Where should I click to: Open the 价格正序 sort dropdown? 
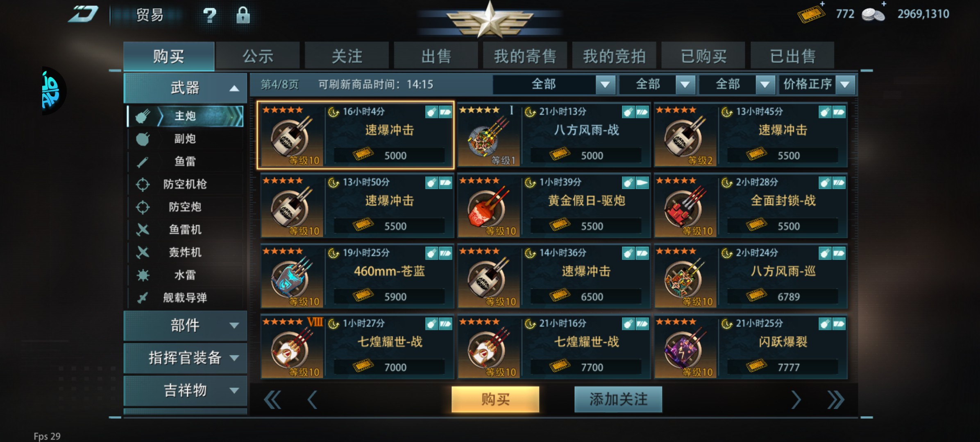pyautogui.click(x=817, y=84)
